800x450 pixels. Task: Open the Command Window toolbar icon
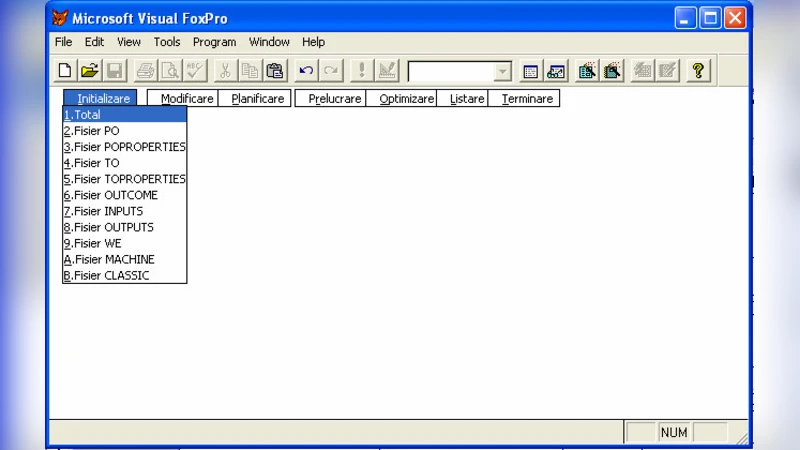[x=531, y=71]
